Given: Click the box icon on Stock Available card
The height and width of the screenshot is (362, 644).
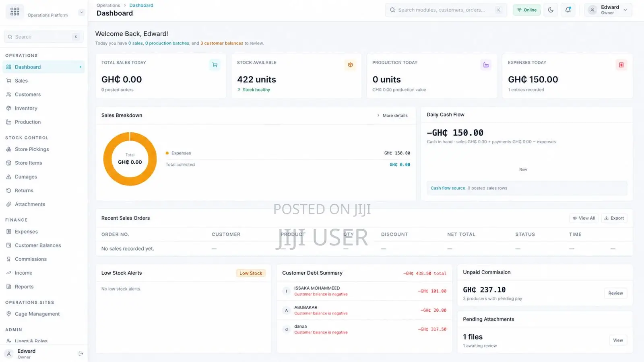Looking at the screenshot, I should (350, 65).
